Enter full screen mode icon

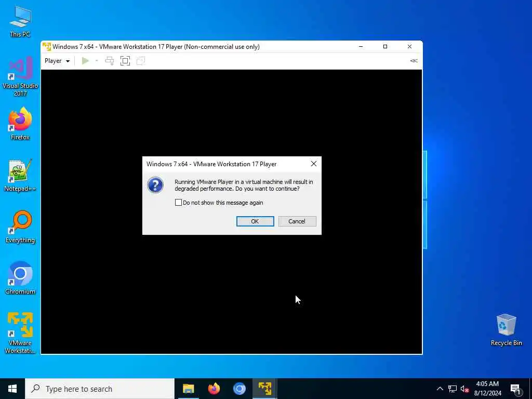(x=125, y=61)
